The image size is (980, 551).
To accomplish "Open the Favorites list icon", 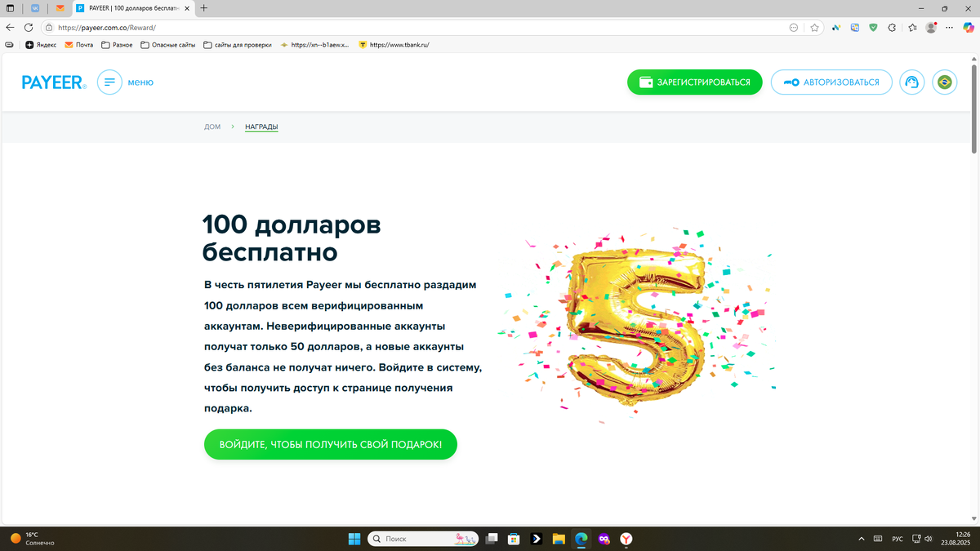I will 912,27.
